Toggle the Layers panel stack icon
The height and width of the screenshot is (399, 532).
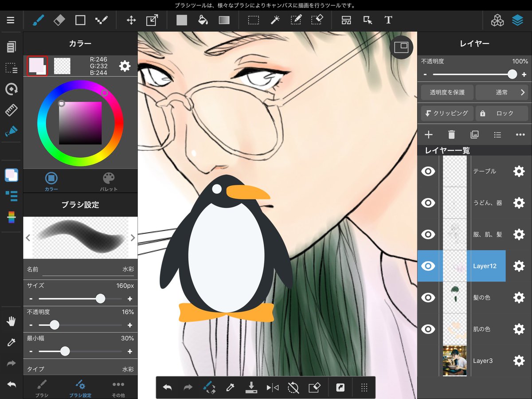click(x=517, y=20)
